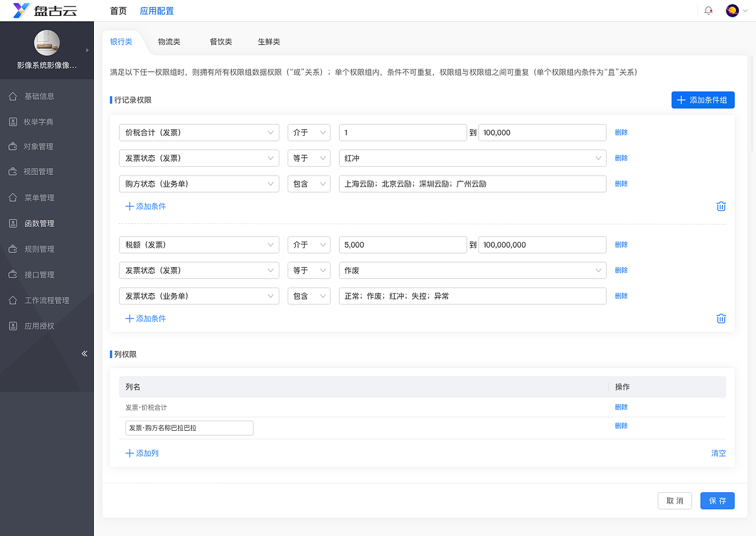Image resolution: width=756 pixels, height=536 pixels.
Task: Open the 购方状态（业务单） field dropdown
Action: (199, 184)
